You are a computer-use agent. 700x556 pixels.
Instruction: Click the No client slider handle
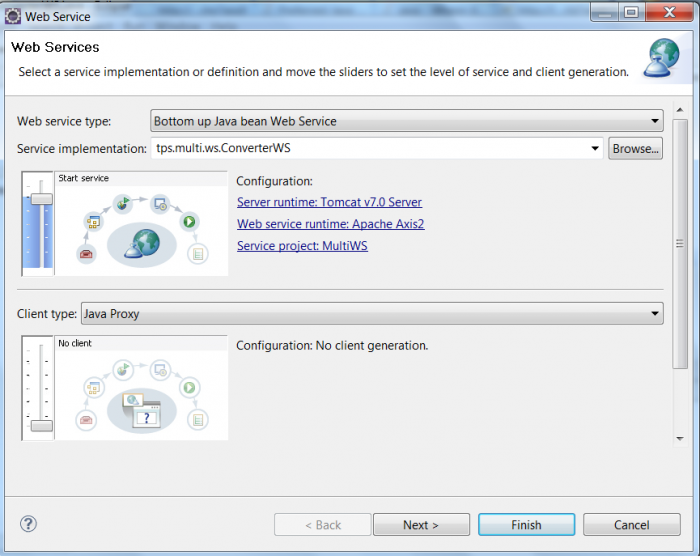pos(41,426)
